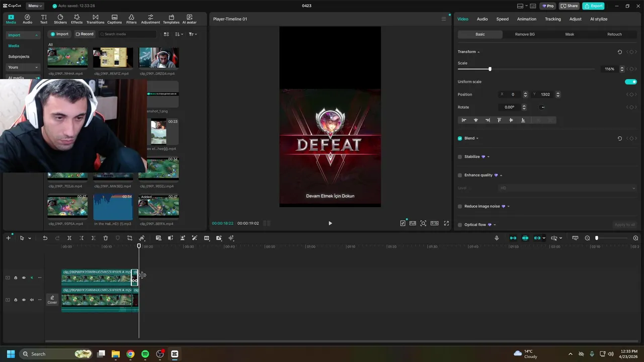Screen dimensions: 644x362
Task: Click the Split clip icon
Action: pyautogui.click(x=69, y=238)
